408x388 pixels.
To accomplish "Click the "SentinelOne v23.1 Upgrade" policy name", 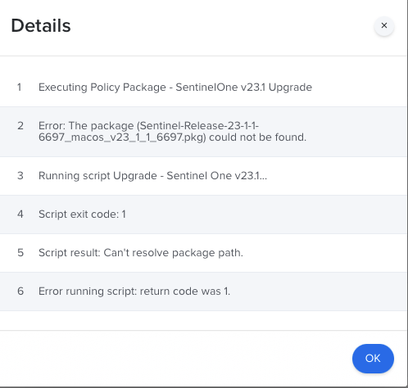I will coord(244,87).
